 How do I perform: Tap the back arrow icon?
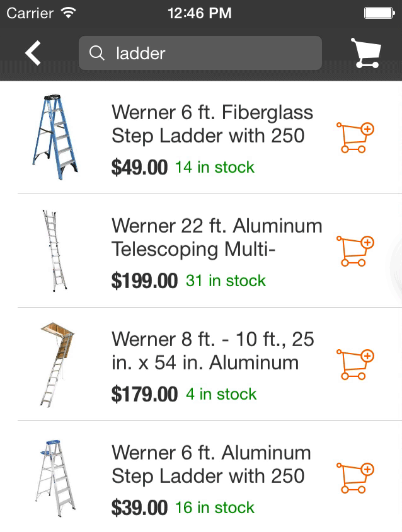click(x=33, y=53)
